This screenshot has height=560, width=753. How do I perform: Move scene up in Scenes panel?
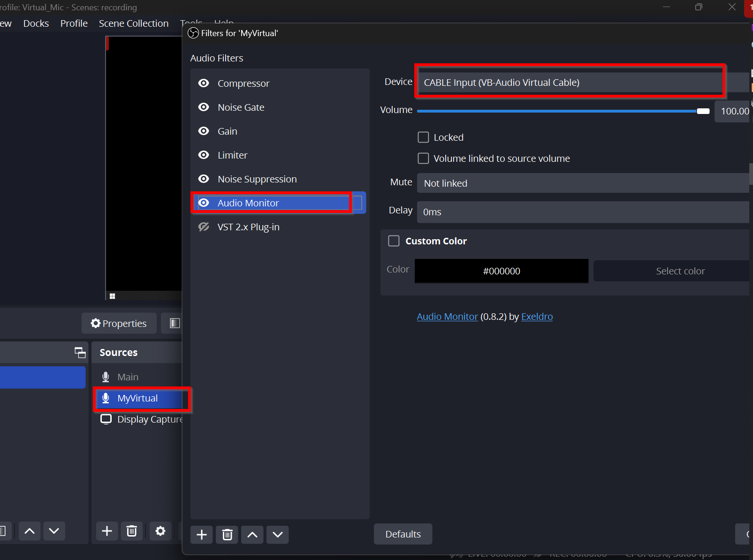tap(30, 531)
